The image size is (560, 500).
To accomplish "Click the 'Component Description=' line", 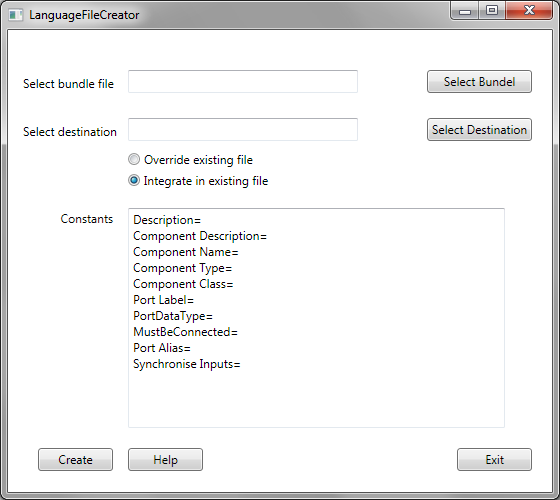I will pos(200,236).
